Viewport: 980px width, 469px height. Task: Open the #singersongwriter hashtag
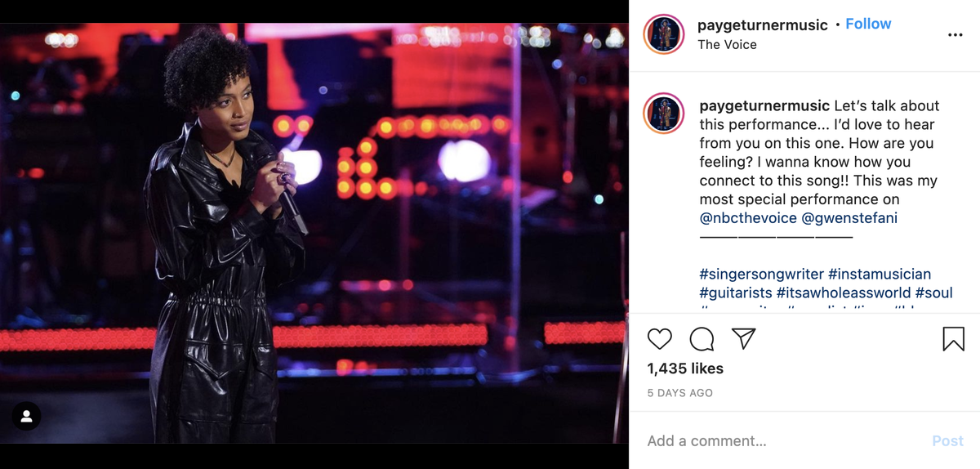pyautogui.click(x=761, y=274)
